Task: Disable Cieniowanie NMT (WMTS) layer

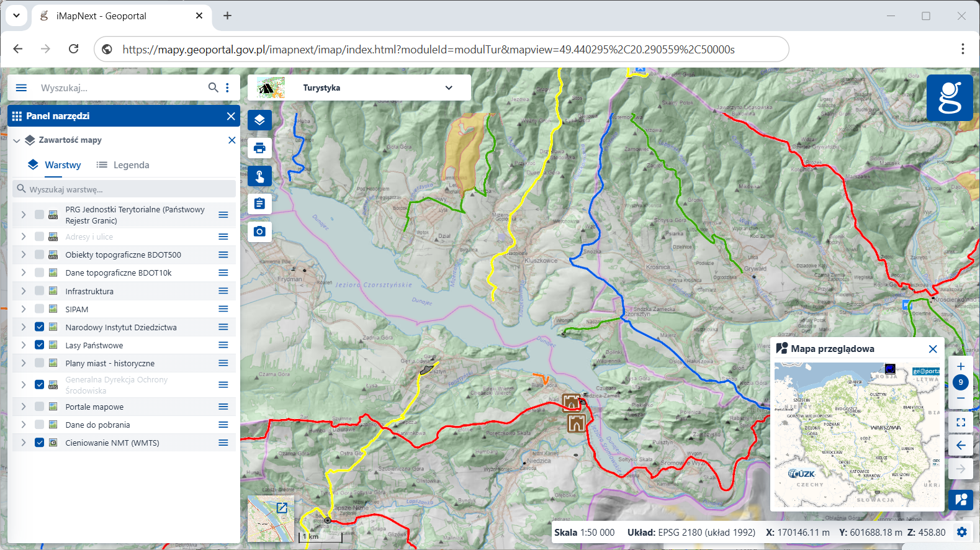Action: pos(39,443)
